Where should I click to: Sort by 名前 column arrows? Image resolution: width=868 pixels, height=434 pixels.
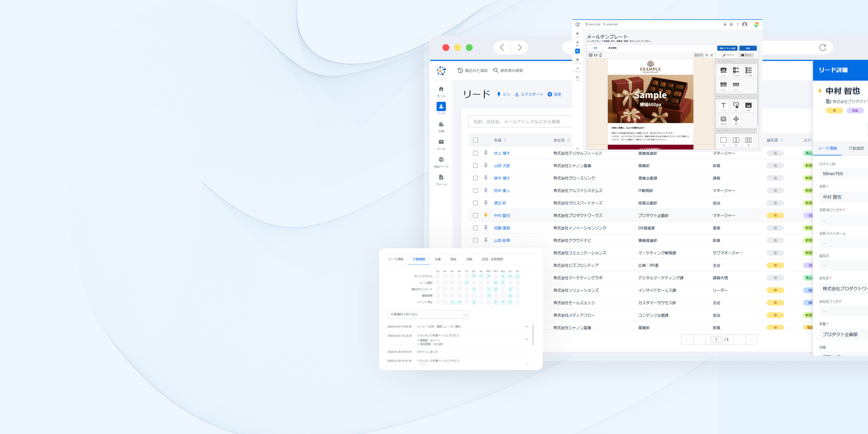pyautogui.click(x=505, y=140)
